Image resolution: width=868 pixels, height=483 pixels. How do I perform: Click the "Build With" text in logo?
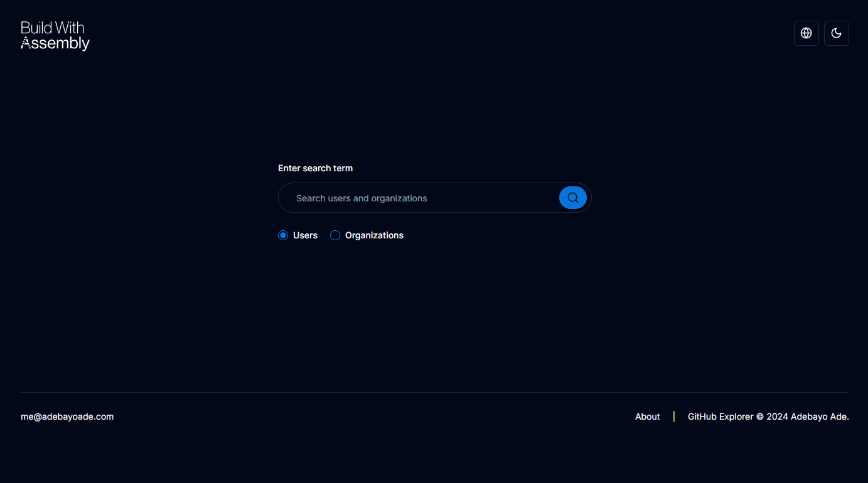52,28
